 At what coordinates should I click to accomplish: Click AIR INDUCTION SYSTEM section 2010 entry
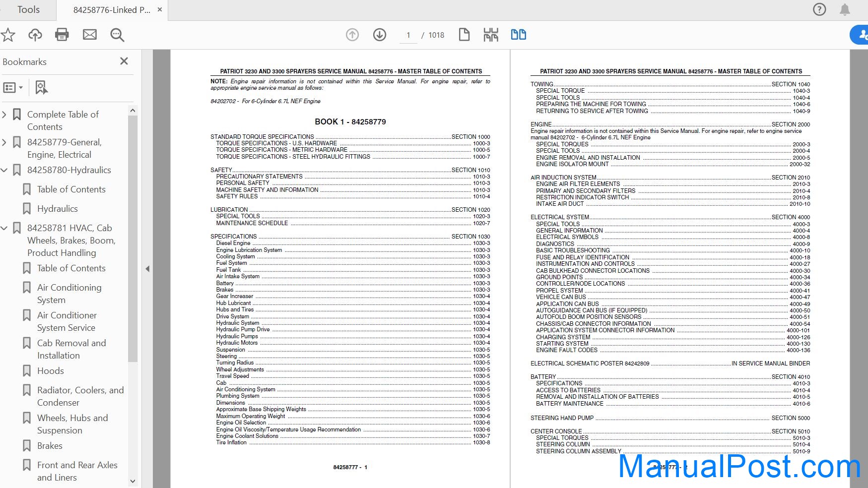pos(670,178)
